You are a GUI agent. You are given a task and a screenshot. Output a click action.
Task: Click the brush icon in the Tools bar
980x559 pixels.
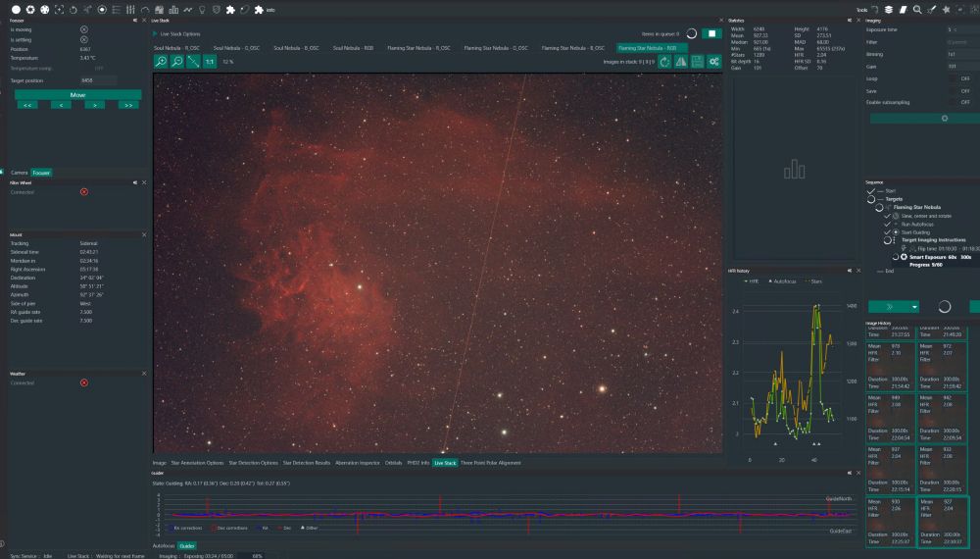(931, 10)
